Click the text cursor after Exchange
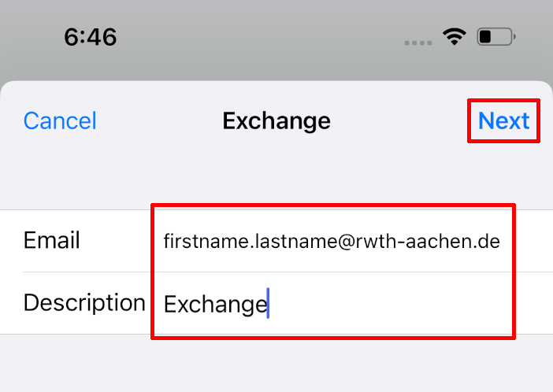Image resolution: width=553 pixels, height=392 pixels. (x=269, y=304)
